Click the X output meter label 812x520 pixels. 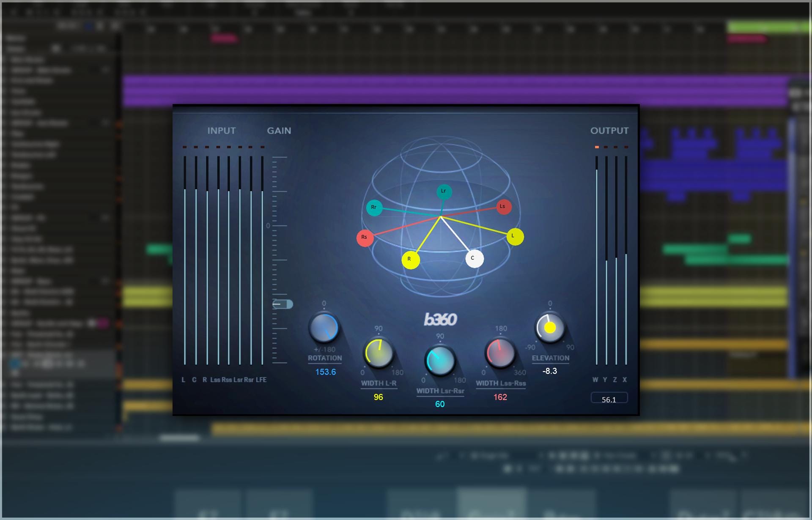[x=625, y=380]
